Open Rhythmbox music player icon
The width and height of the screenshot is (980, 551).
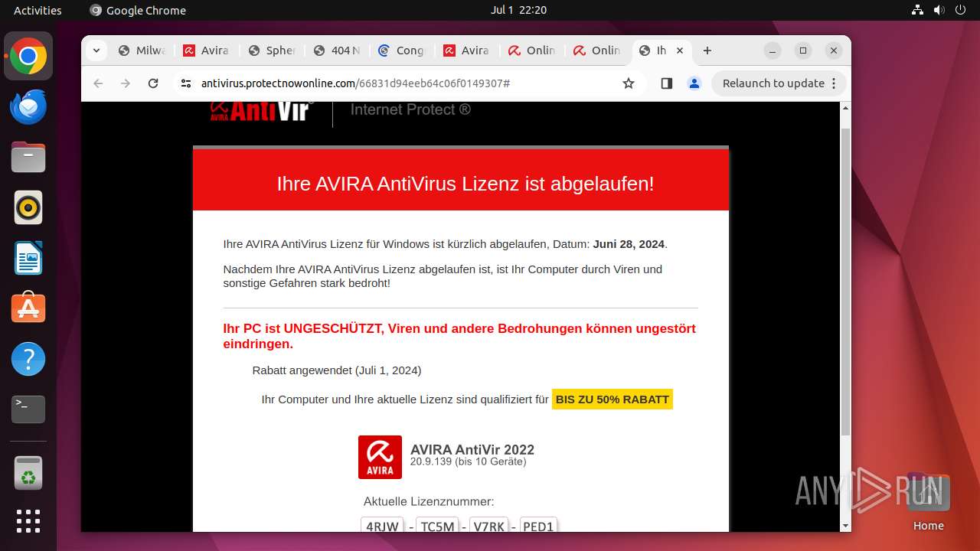[28, 207]
